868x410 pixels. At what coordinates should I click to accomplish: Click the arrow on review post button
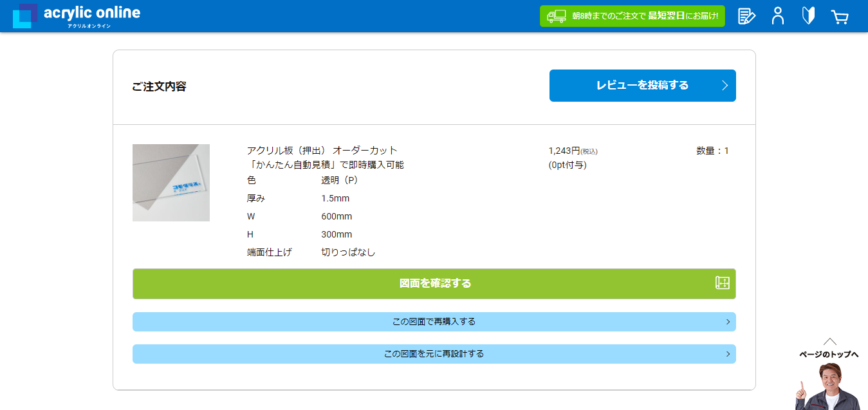725,86
